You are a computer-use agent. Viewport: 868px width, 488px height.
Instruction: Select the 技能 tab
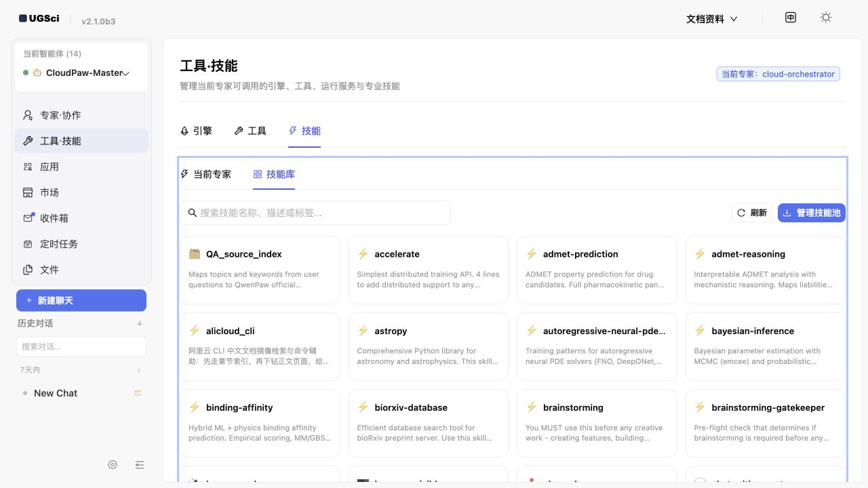tap(304, 131)
